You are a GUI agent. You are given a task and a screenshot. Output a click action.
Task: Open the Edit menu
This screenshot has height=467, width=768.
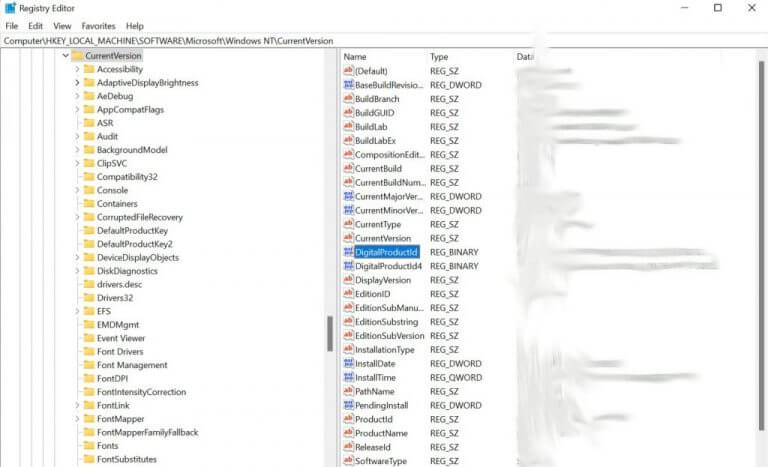pyautogui.click(x=35, y=26)
